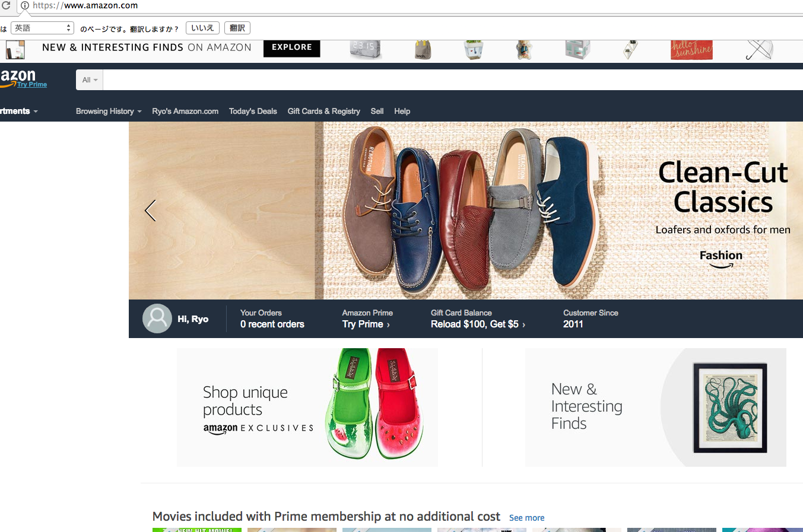Open Today's Deals nav item

[253, 111]
